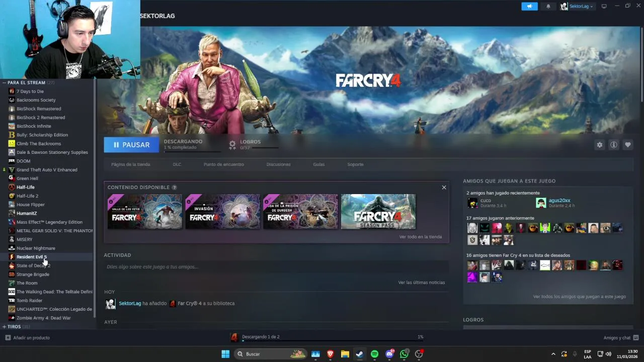Open the Guías tab
644x362 pixels.
click(319, 164)
